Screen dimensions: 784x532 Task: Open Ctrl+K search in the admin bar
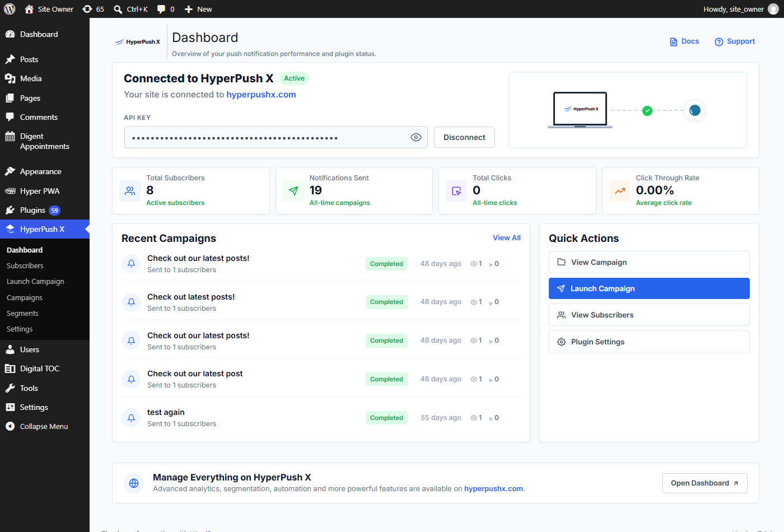130,9
